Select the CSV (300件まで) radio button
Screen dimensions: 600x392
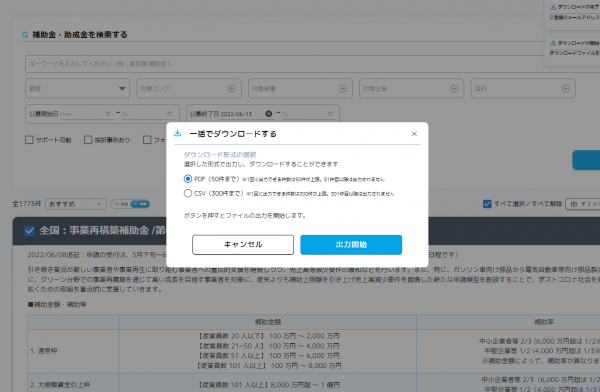pos(188,193)
